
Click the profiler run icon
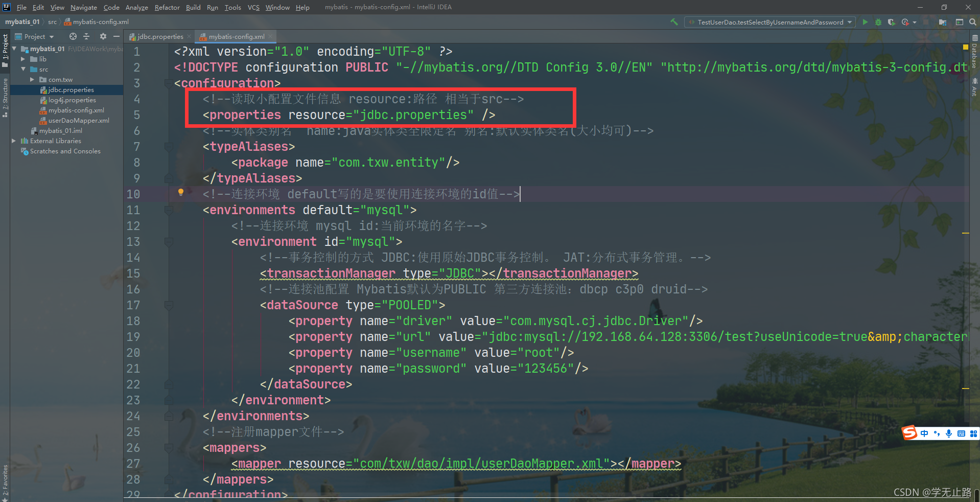(x=905, y=22)
